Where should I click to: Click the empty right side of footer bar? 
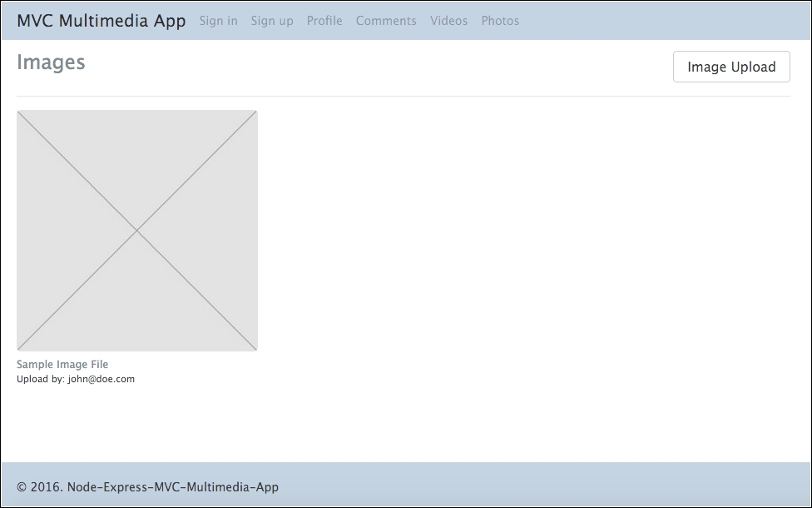tap(582, 486)
